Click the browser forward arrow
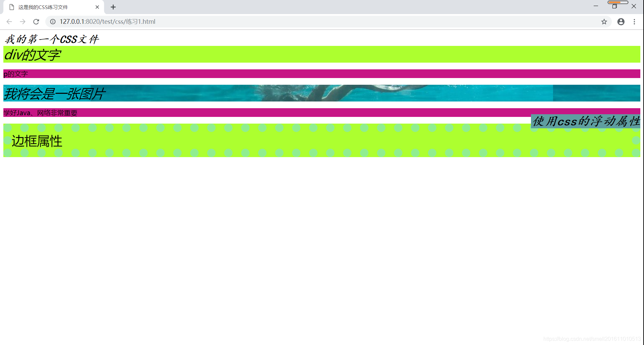This screenshot has width=644, height=345. (x=22, y=22)
